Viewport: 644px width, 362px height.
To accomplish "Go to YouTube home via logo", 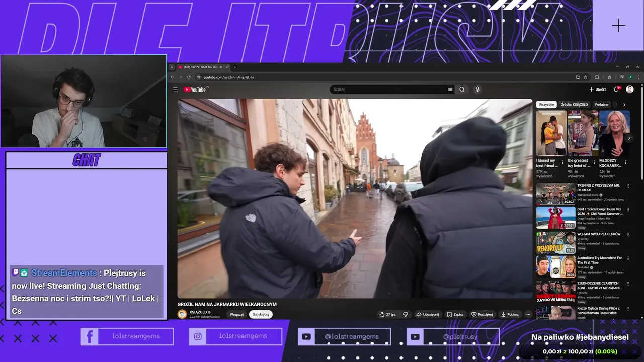I will click(195, 89).
